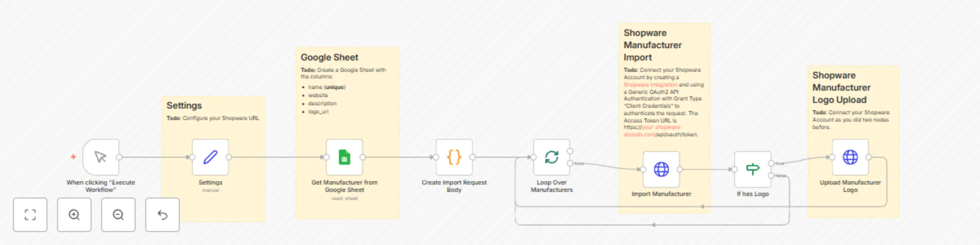Click the red lightning trigger indicator
The width and height of the screenshot is (980, 245).
[x=73, y=157]
